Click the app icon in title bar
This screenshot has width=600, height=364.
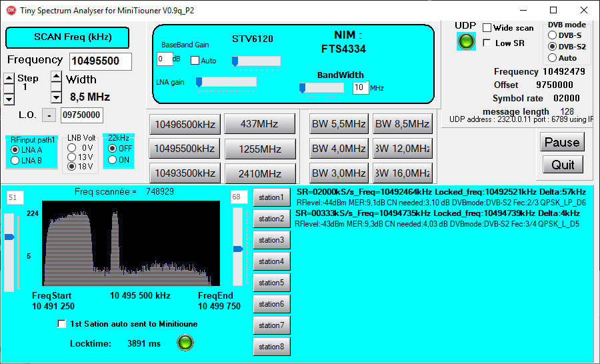11,10
